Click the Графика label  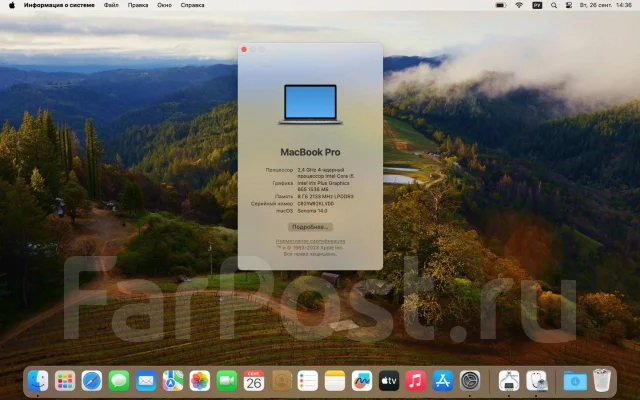[x=282, y=183]
